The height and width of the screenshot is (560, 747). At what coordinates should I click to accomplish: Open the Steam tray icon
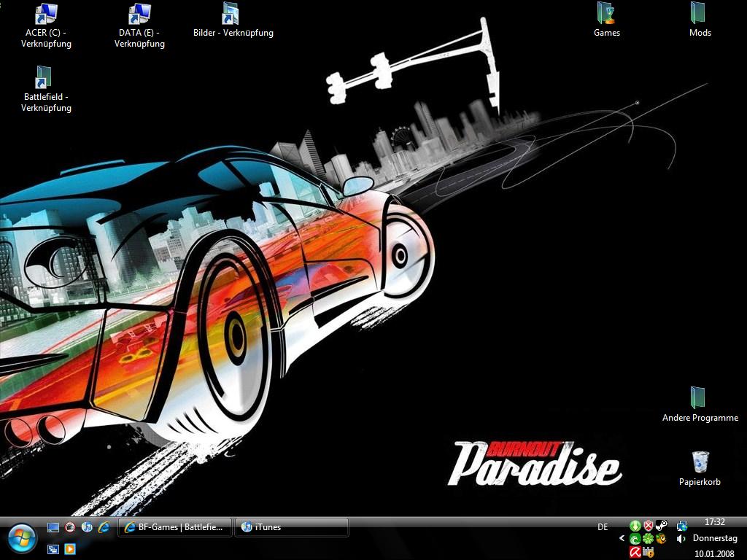(661, 526)
